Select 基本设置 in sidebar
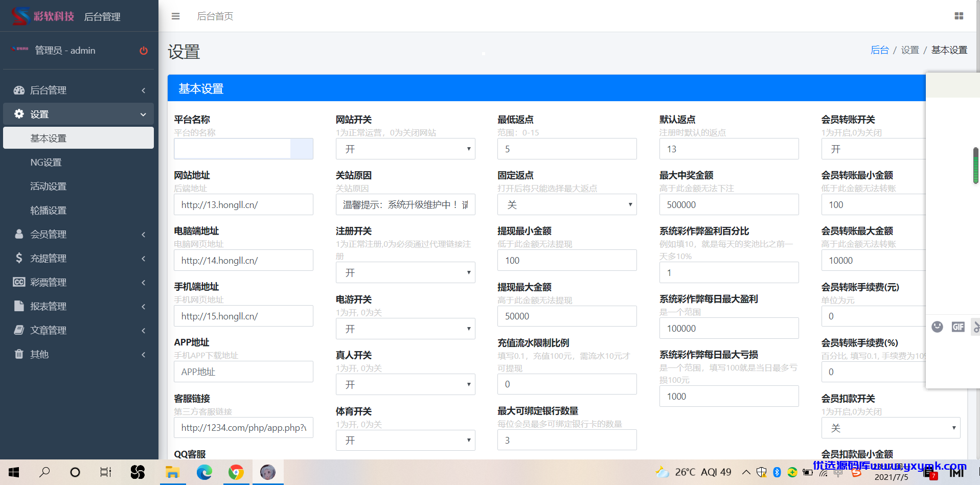 [78, 138]
